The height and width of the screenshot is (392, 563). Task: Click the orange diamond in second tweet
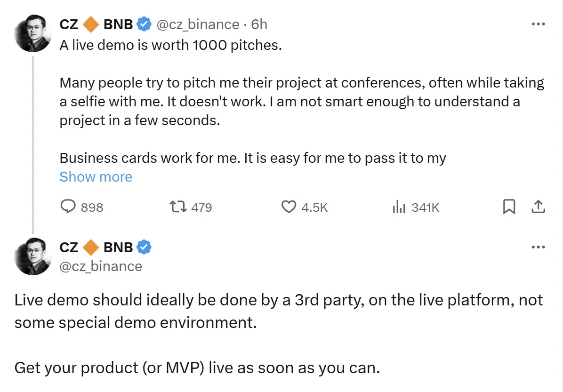click(x=91, y=247)
